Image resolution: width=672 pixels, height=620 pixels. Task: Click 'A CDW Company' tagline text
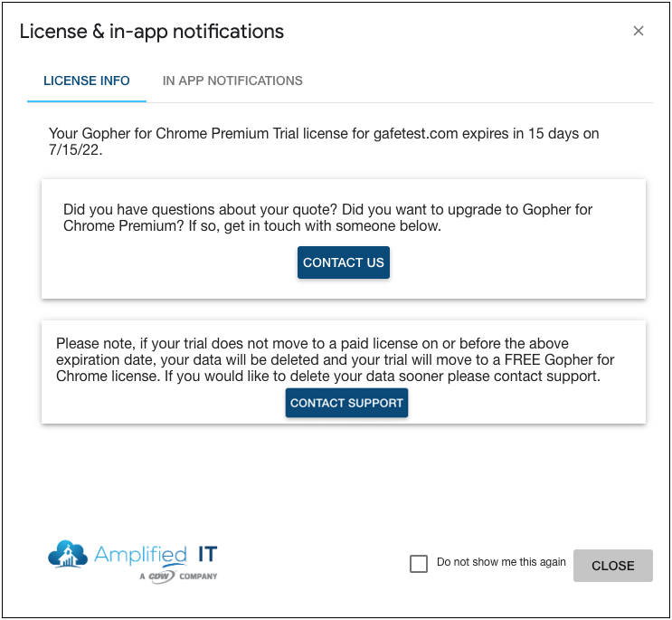pos(178,576)
